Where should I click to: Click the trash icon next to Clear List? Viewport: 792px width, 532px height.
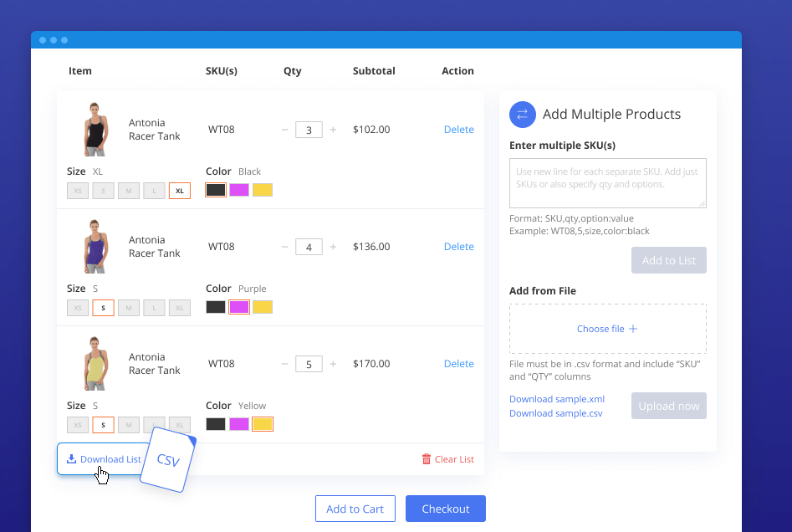[x=427, y=459]
